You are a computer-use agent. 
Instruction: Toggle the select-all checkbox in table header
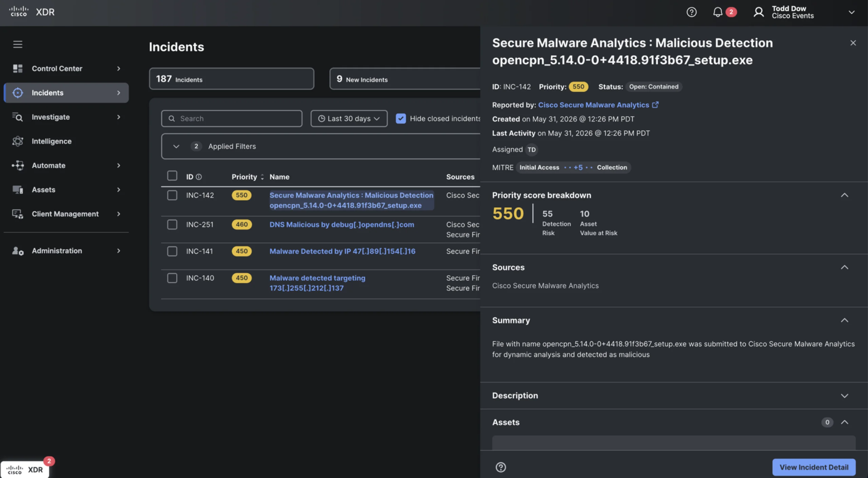[172, 176]
